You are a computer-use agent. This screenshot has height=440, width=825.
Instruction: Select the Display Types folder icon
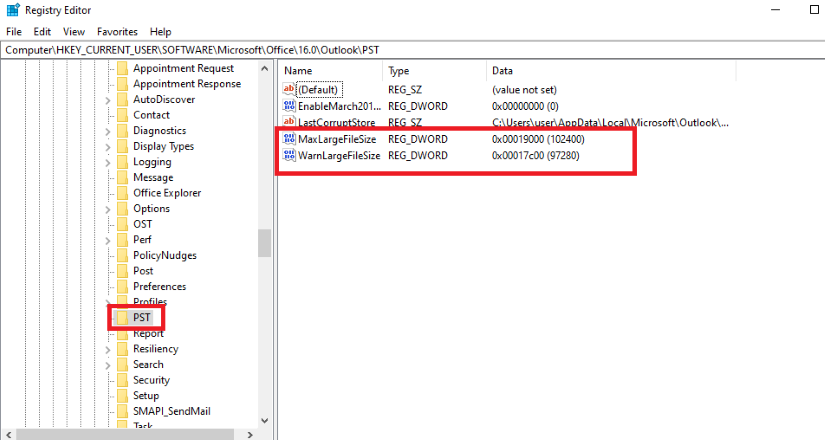123,146
